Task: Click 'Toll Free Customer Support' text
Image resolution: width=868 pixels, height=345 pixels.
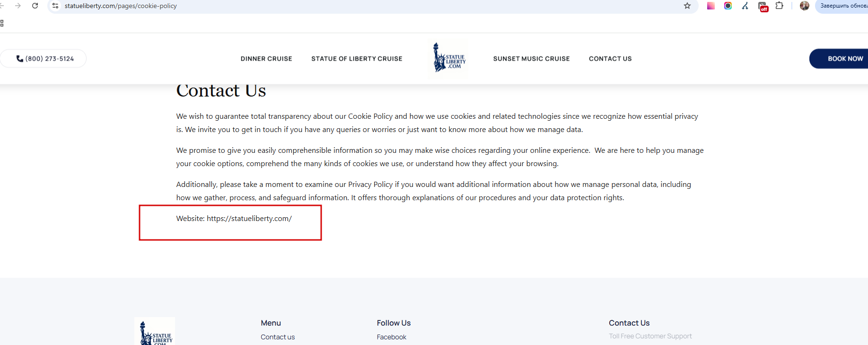Action: point(650,336)
